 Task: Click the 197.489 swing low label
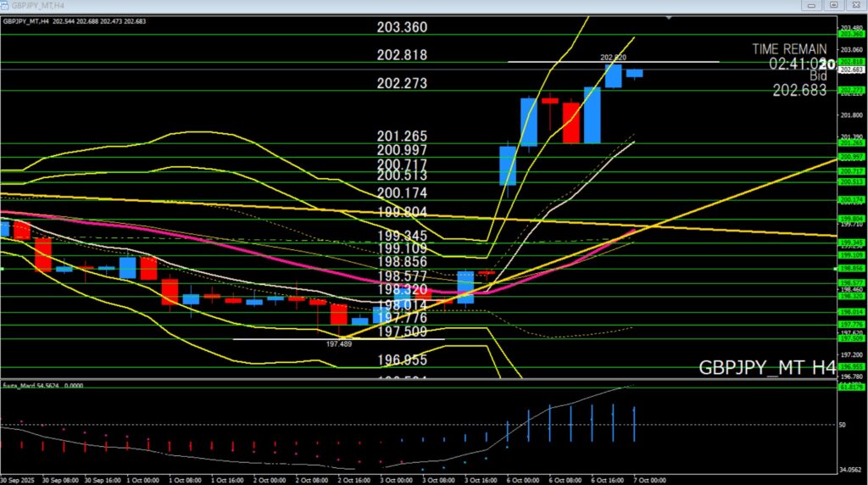[338, 345]
